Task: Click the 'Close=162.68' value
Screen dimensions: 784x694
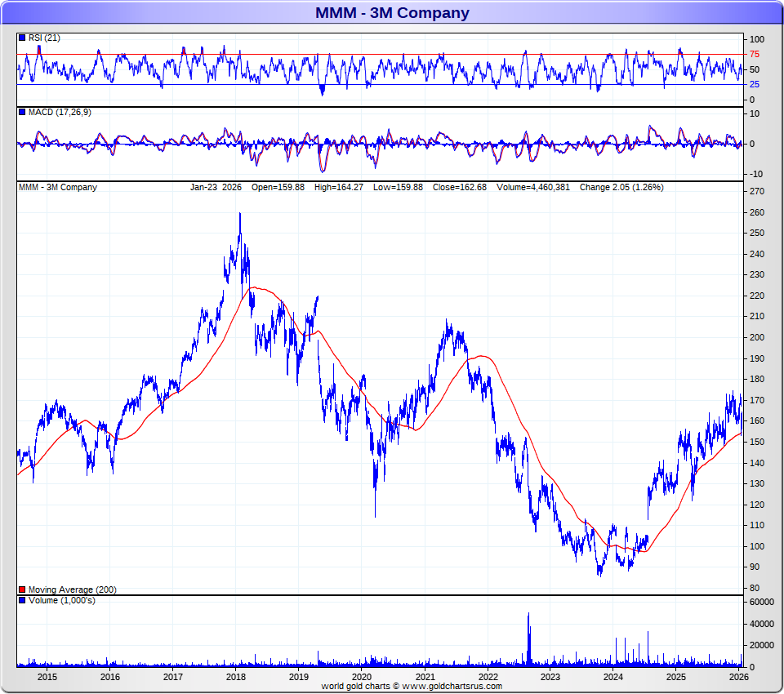Action: 460,188
